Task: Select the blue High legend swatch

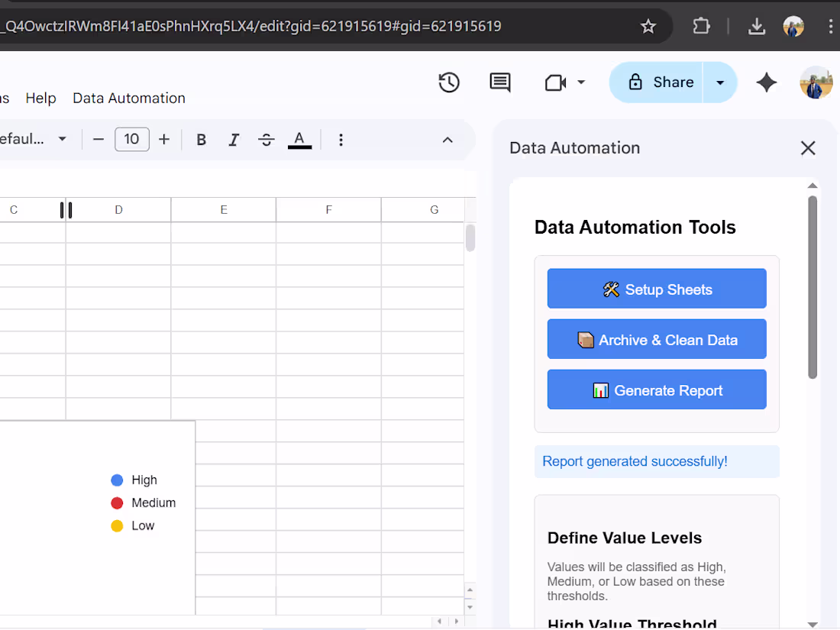Action: pos(116,480)
